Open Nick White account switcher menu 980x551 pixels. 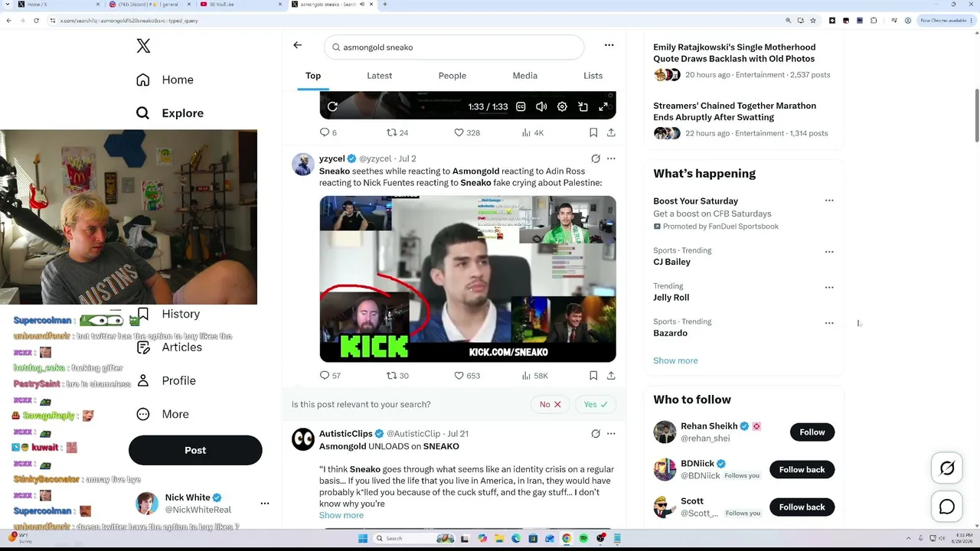click(265, 504)
